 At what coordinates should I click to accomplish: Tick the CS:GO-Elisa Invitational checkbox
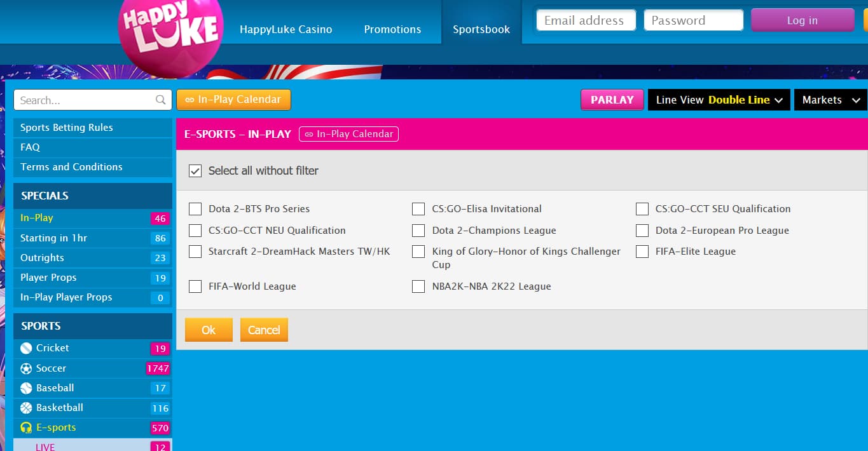click(418, 209)
